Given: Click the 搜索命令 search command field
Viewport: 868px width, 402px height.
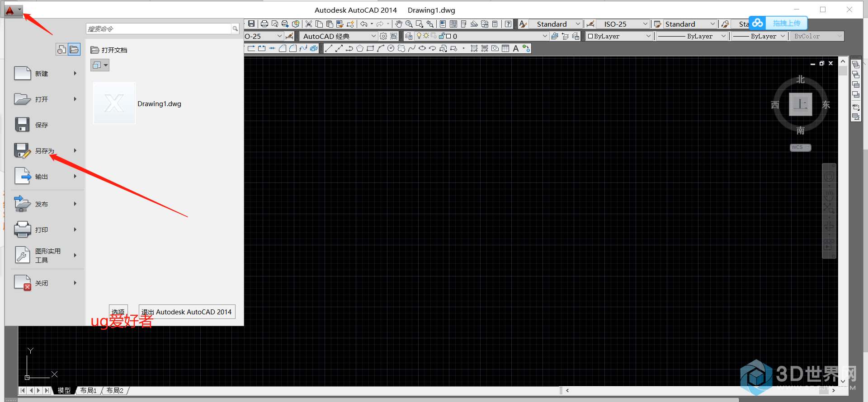Looking at the screenshot, I should (x=159, y=28).
